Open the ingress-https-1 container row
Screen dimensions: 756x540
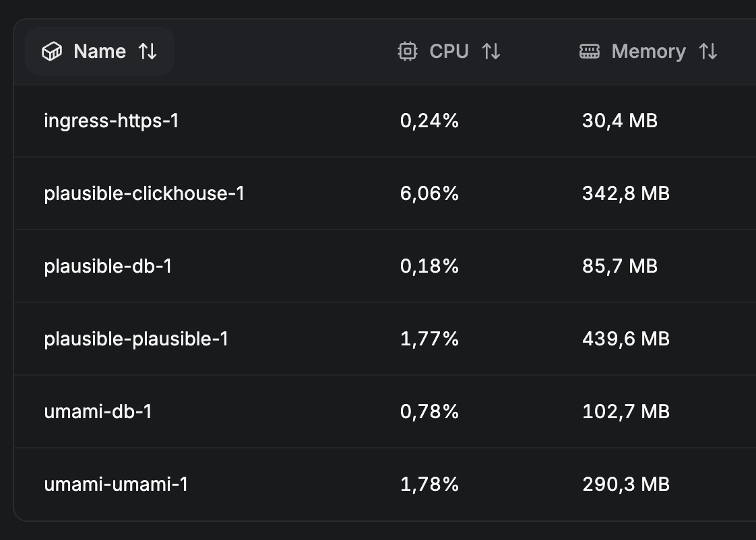click(111, 121)
